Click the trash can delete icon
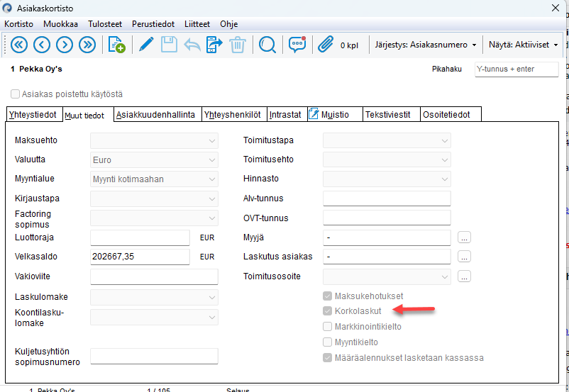The width and height of the screenshot is (569, 392). pyautogui.click(x=238, y=45)
